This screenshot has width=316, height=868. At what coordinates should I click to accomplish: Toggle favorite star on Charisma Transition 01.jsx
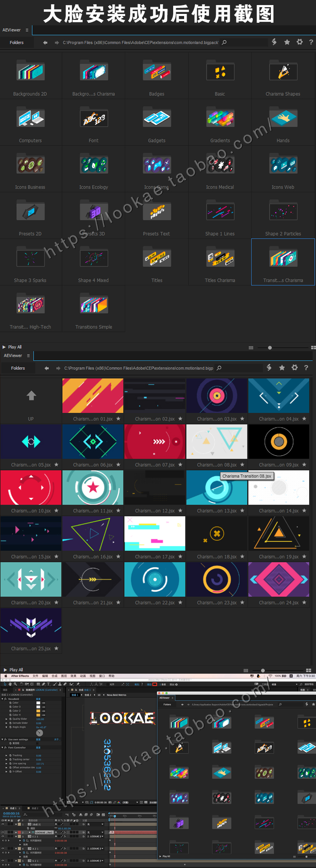(x=118, y=419)
